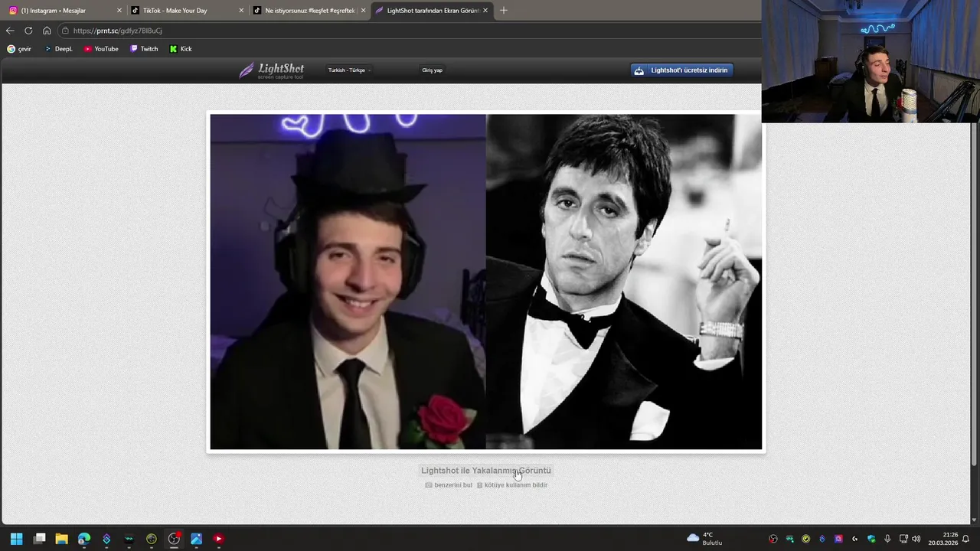Open the DeepL bookmark
The height and width of the screenshot is (551, 980).
click(58, 49)
